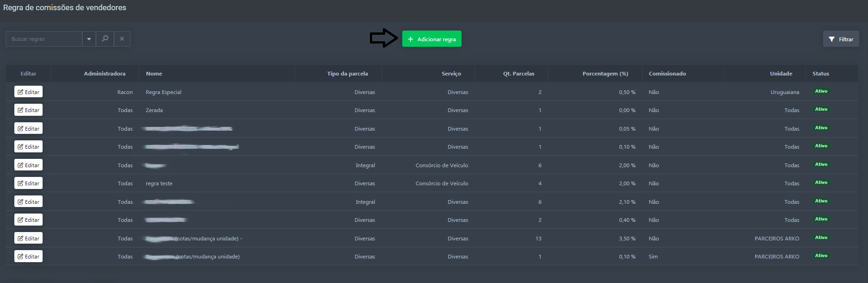Edit the rule with Comissionado Sim
This screenshot has height=283, width=868.
pyautogui.click(x=28, y=257)
